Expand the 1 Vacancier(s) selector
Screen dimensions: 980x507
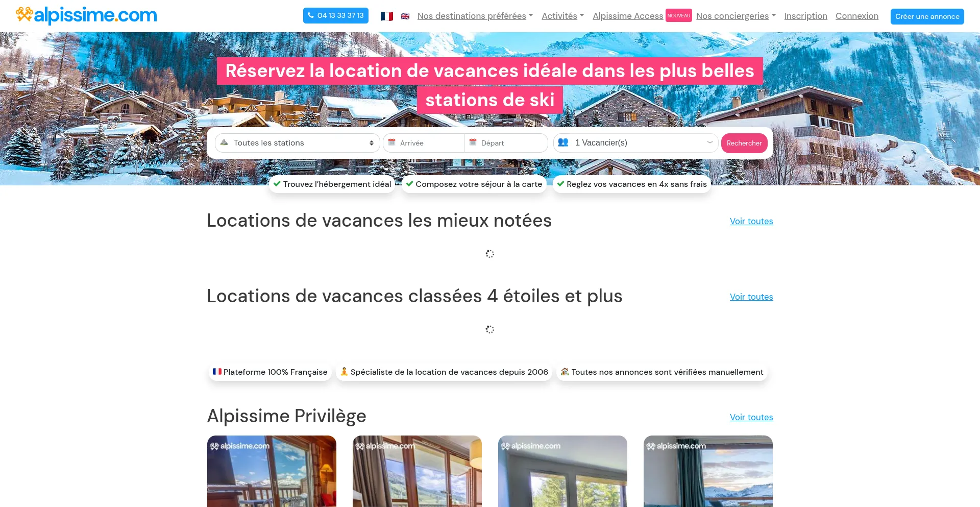[636, 143]
